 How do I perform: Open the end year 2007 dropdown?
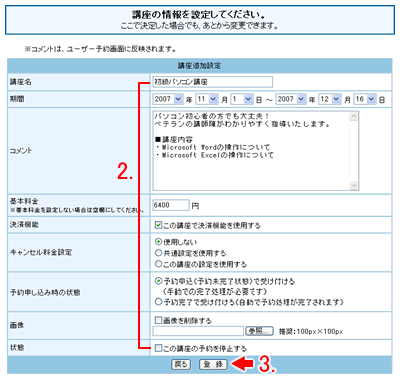click(x=291, y=99)
